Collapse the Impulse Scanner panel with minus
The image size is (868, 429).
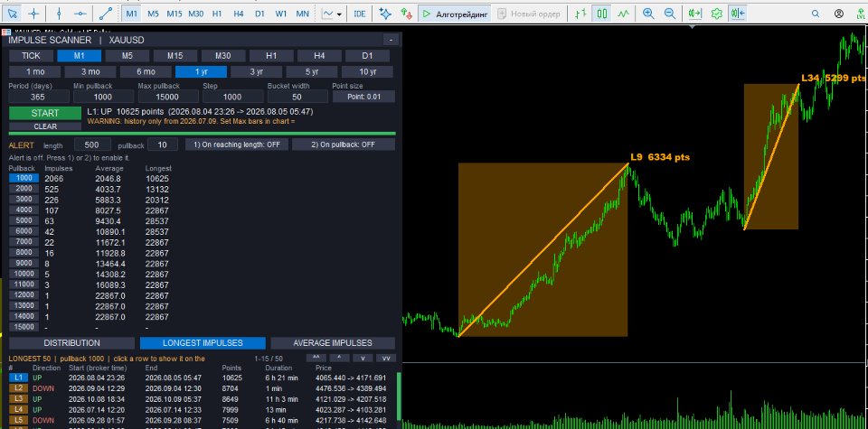click(x=391, y=40)
